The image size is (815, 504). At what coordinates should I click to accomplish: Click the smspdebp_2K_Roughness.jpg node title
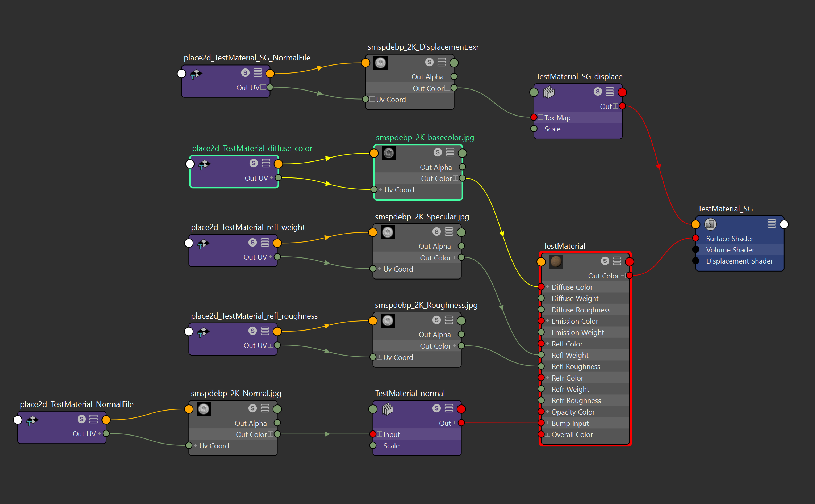click(426, 305)
